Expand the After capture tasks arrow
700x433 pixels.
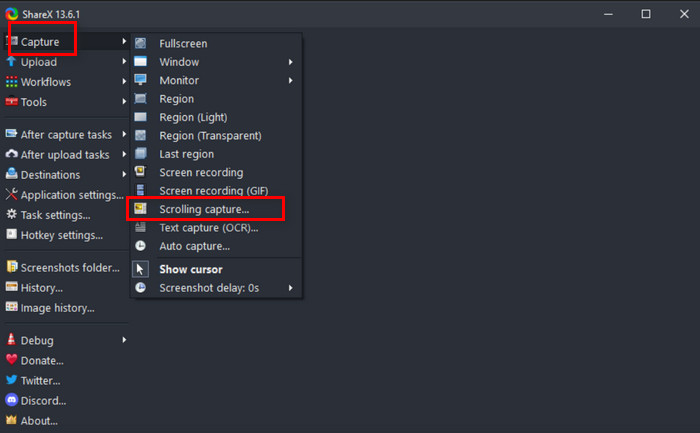pos(124,134)
